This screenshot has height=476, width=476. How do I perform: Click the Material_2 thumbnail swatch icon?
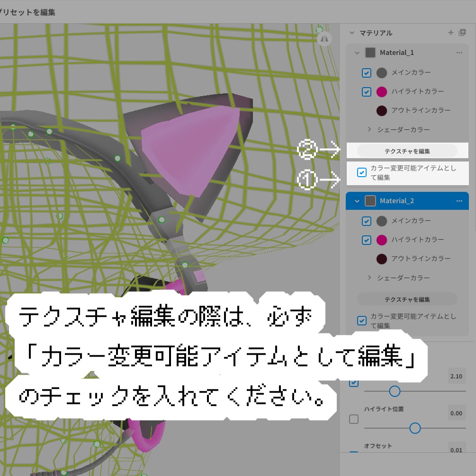tap(370, 201)
